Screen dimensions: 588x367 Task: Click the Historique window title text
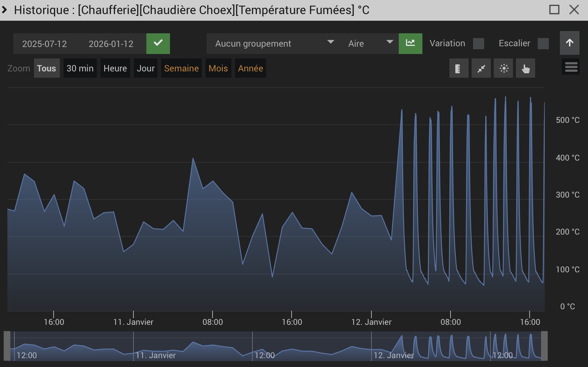192,10
